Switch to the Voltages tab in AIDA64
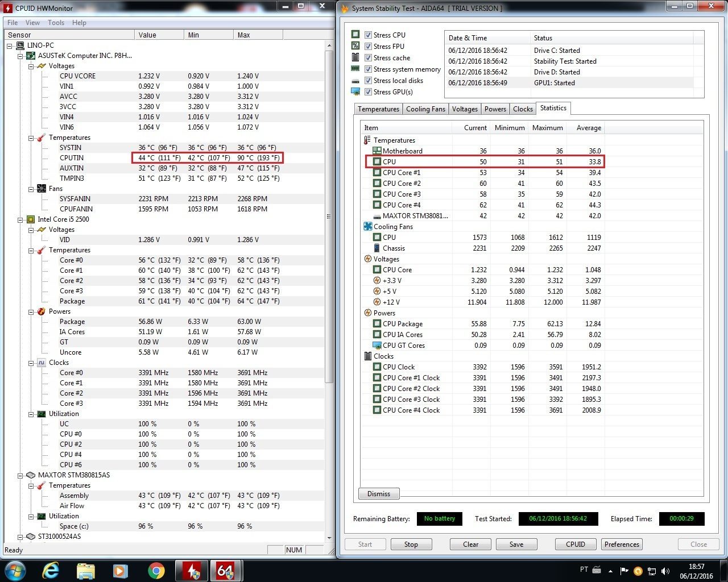Viewport: 728px width, 582px height. click(465, 109)
